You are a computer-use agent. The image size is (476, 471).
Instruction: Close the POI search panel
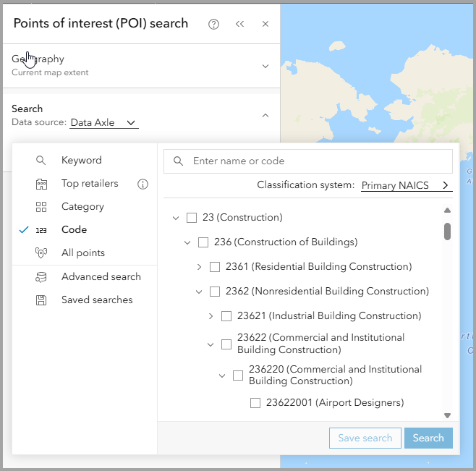click(x=265, y=24)
